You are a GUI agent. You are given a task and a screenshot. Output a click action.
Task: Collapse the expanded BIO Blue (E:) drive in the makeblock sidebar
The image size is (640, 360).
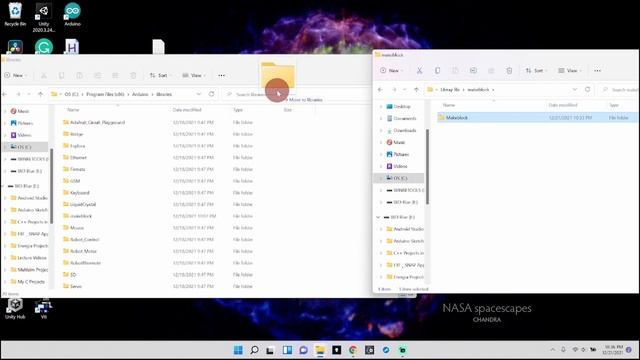coord(378,217)
